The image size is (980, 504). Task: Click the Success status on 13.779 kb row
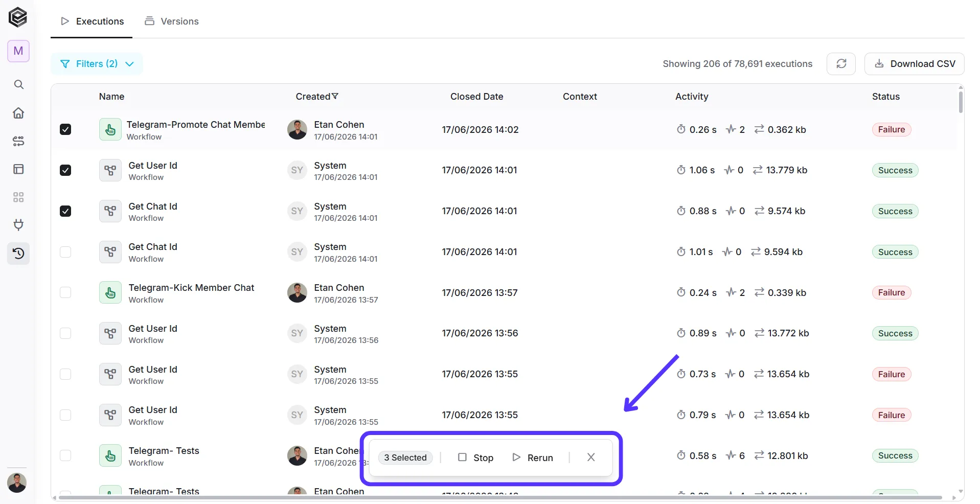[895, 170]
